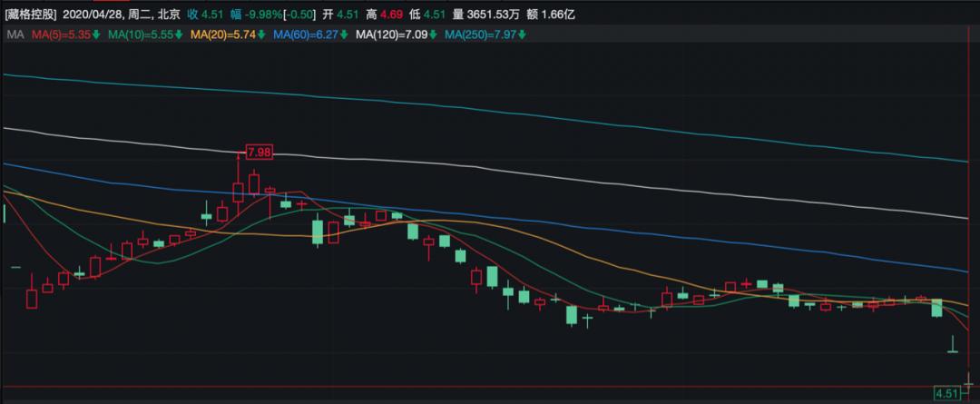Select the MA(250)=7.97 indicator label

click(x=481, y=35)
